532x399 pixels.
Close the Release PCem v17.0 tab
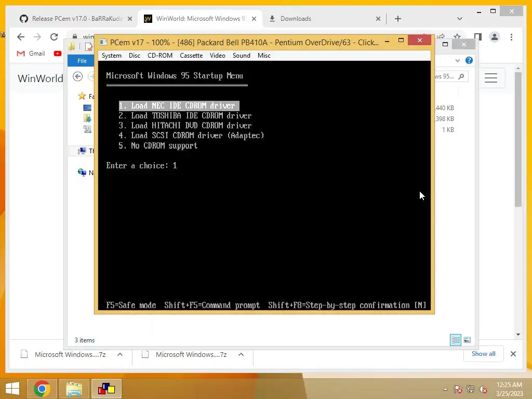point(129,19)
